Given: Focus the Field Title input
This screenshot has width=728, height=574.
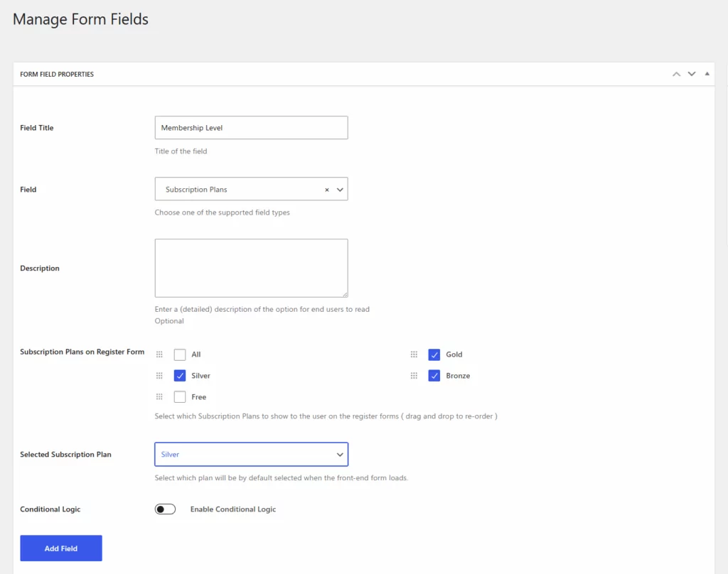Looking at the screenshot, I should click(251, 128).
